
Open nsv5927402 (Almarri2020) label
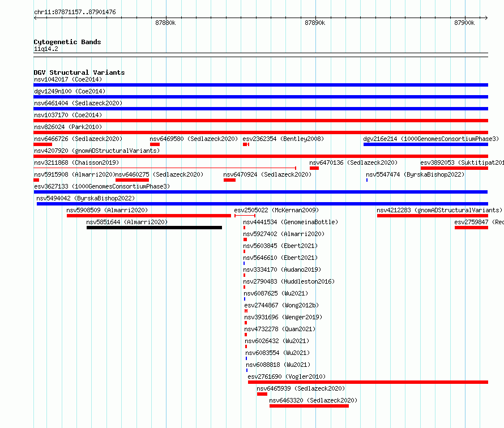click(284, 234)
